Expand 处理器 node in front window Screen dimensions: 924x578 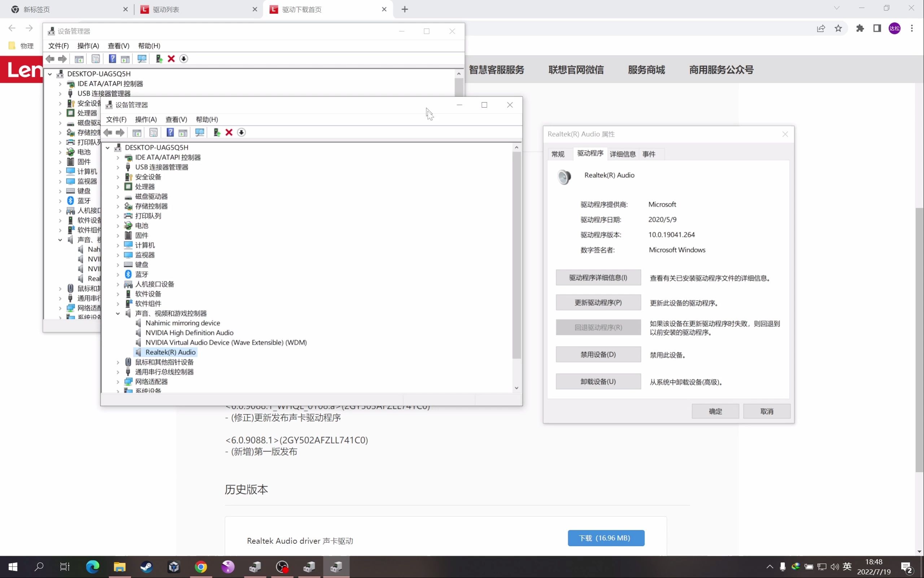click(x=118, y=187)
